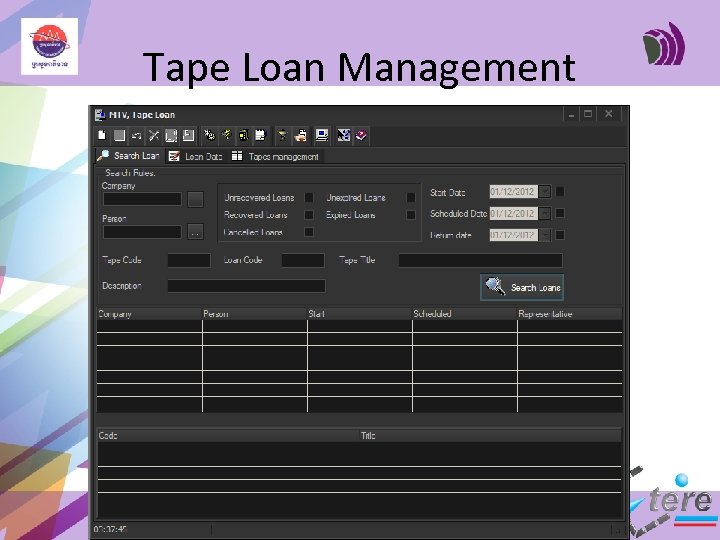
Task: Open the Tapes management tab
Action: 275,157
